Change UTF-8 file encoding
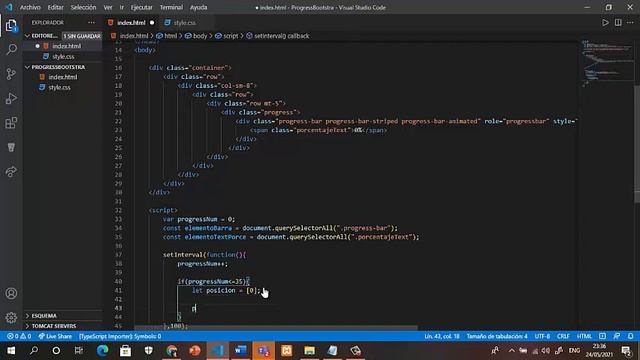Image resolution: width=640 pixels, height=360 pixels. click(x=542, y=336)
